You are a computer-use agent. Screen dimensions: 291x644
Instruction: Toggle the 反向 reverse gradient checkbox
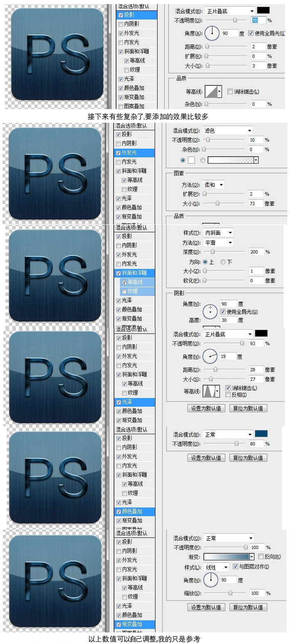(261, 556)
